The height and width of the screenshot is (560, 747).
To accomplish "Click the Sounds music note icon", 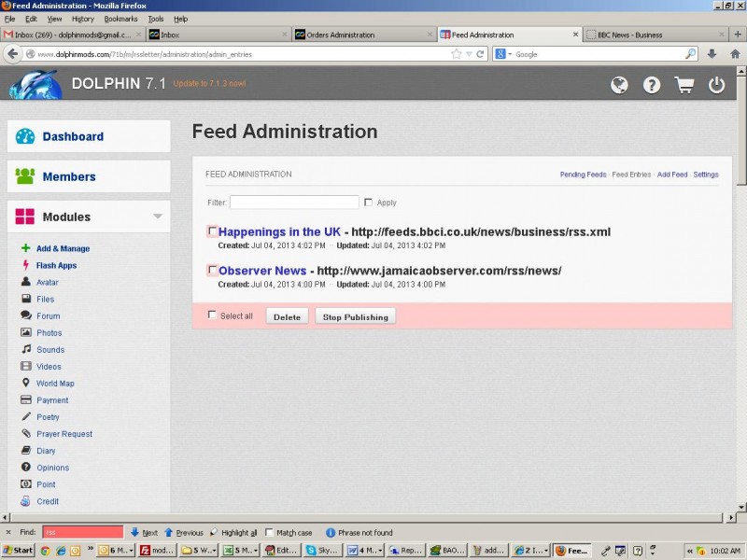I will (26, 349).
